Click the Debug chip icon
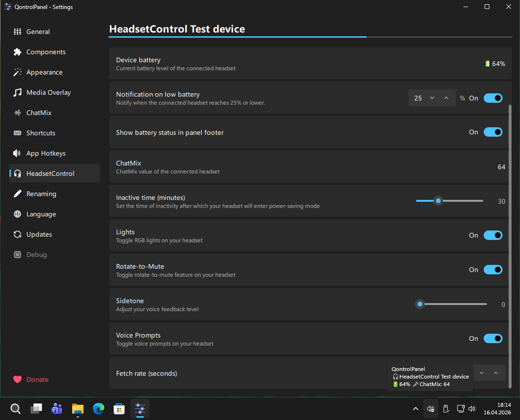 pyautogui.click(x=17, y=255)
